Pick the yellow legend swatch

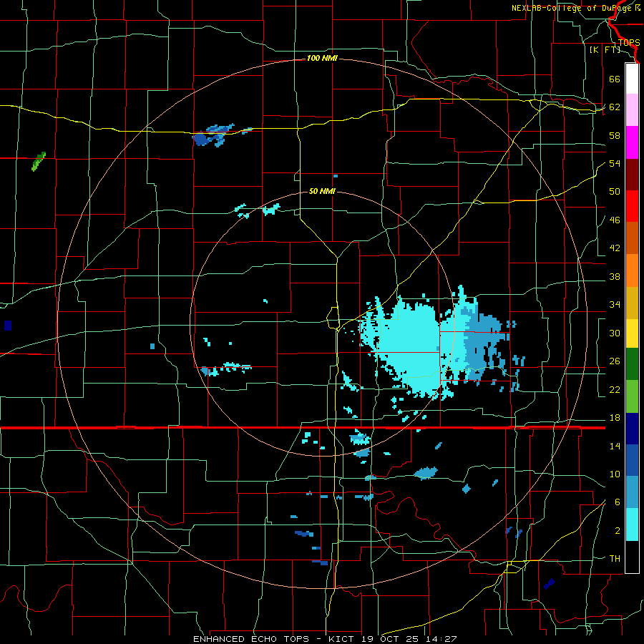pos(632,333)
